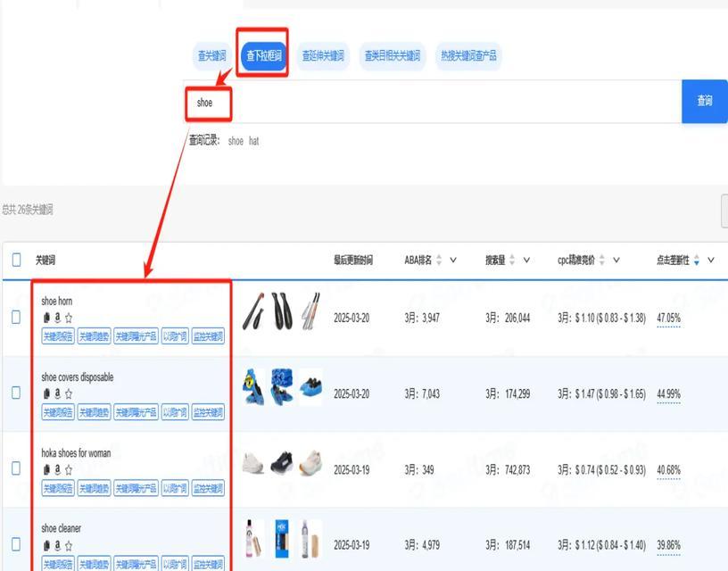Click the blue 查询 search button
The height and width of the screenshot is (571, 728).
pyautogui.click(x=704, y=101)
